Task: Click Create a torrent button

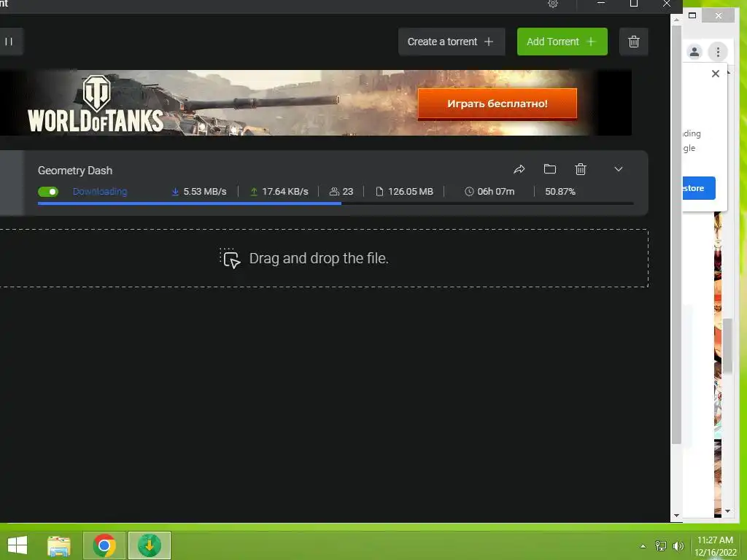Action: click(x=451, y=42)
